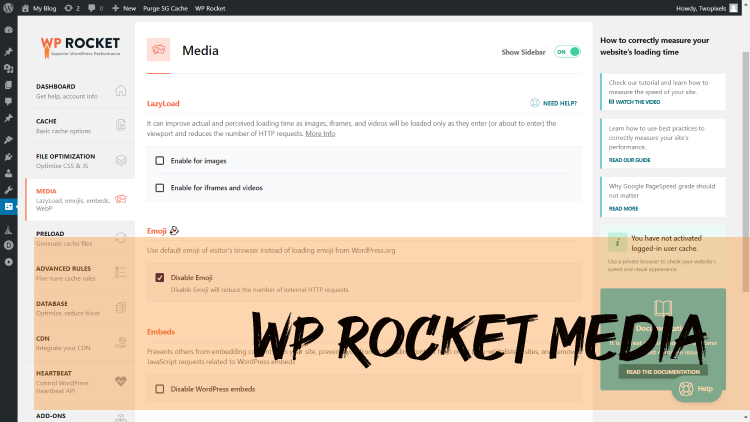Click the Database icon
The height and width of the screenshot is (422, 750).
[121, 308]
